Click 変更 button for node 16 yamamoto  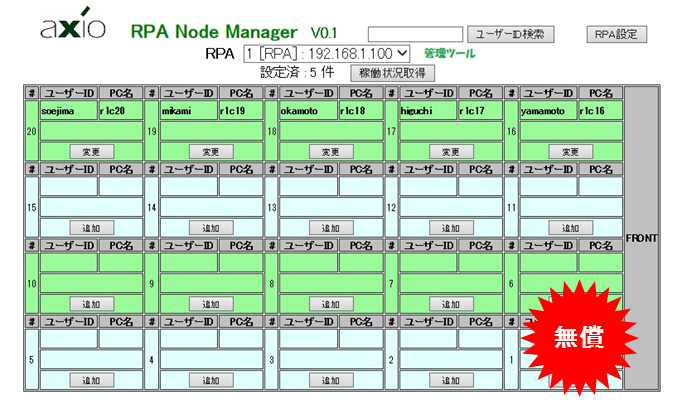(x=571, y=151)
